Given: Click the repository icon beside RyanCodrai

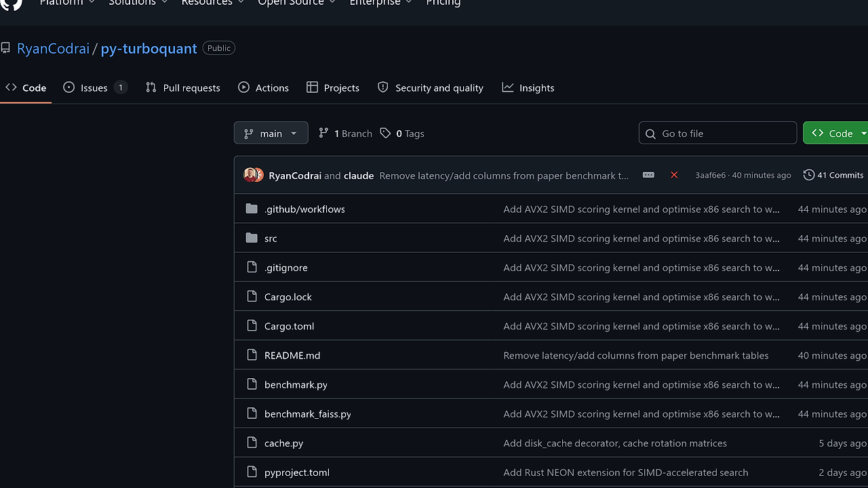Looking at the screenshot, I should click(x=5, y=48).
